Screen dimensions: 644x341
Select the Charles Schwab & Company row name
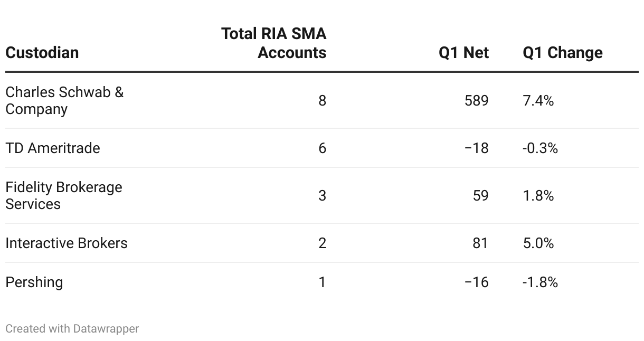(x=64, y=100)
